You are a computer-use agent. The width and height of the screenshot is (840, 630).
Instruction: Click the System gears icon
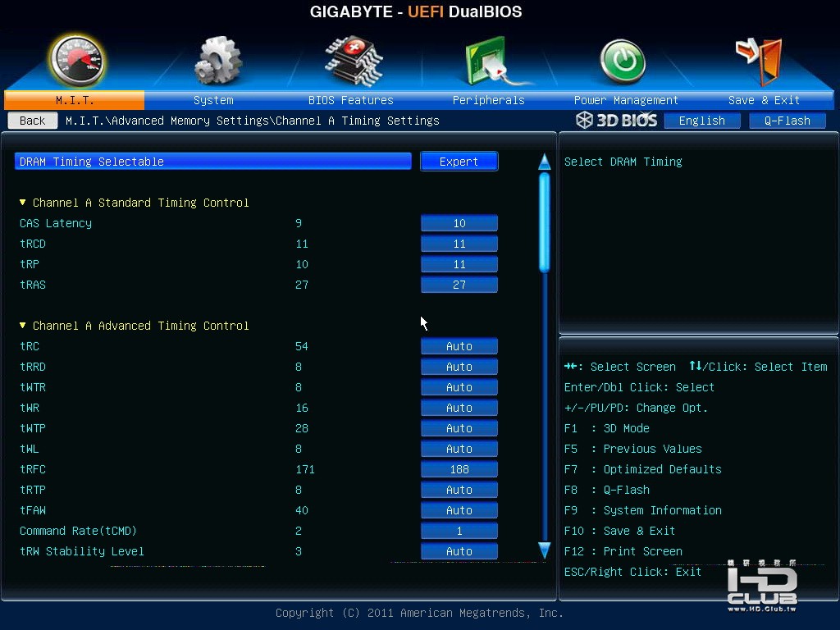pos(217,61)
